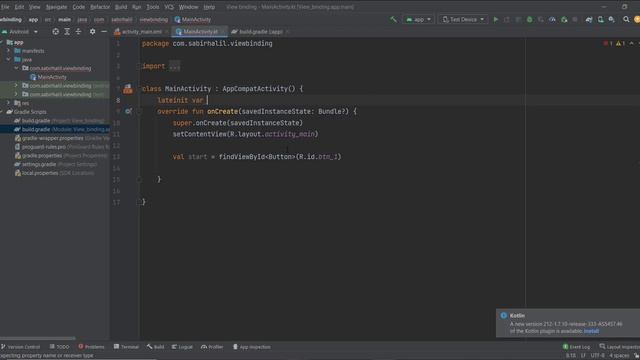Collapse the onCreate function fold marker
This screenshot has height=360, width=640.
coord(139,111)
